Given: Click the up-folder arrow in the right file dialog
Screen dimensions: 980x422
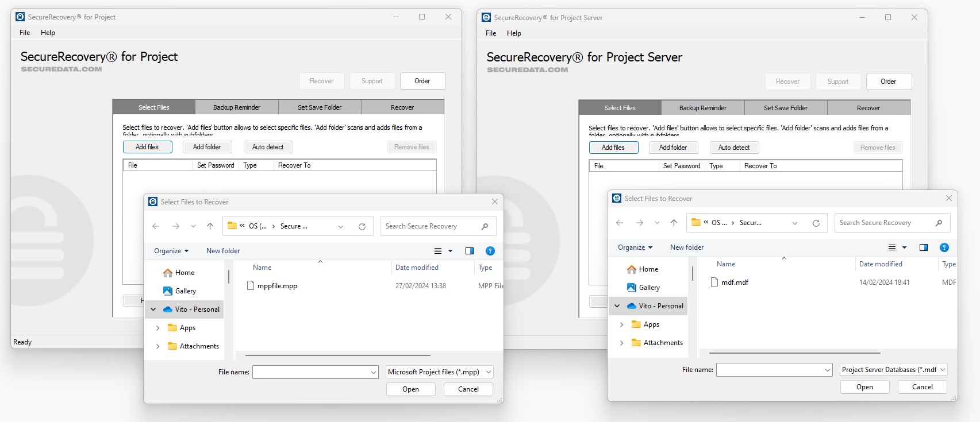Looking at the screenshot, I should pyautogui.click(x=674, y=223).
